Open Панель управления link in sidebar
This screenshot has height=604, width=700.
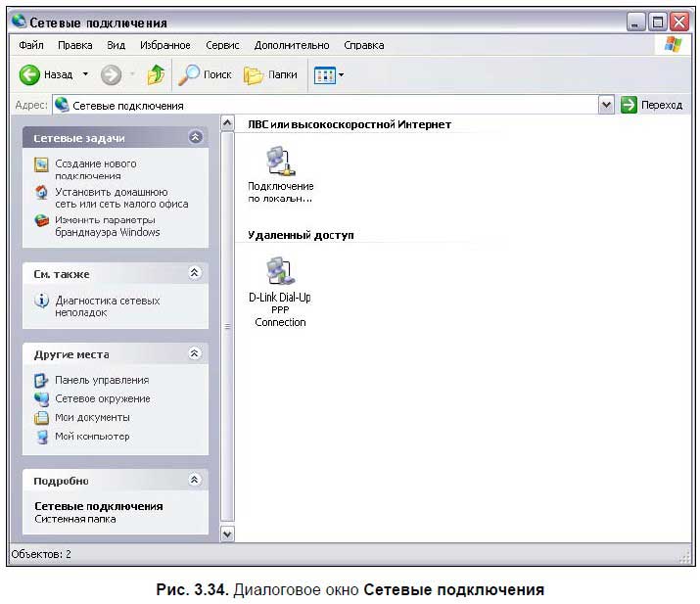point(102,380)
